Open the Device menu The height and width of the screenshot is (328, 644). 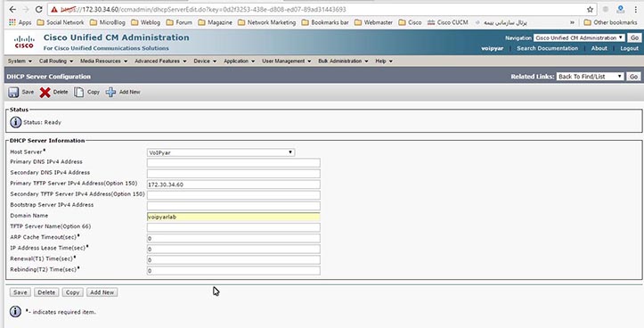coord(205,61)
